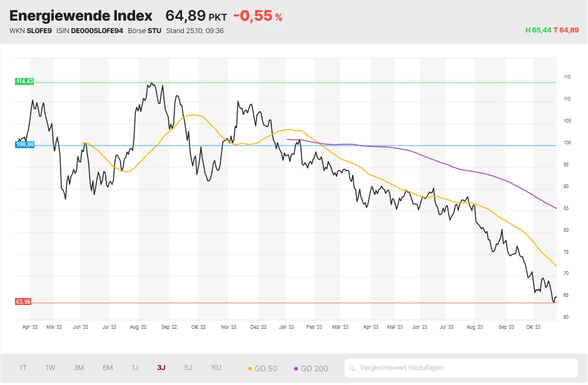Screen dimensions: 588x385
Task: Show the 10J time range
Action: coord(216,367)
